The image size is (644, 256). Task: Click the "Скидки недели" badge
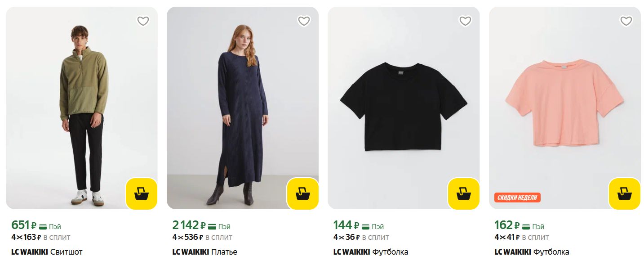coord(517,198)
